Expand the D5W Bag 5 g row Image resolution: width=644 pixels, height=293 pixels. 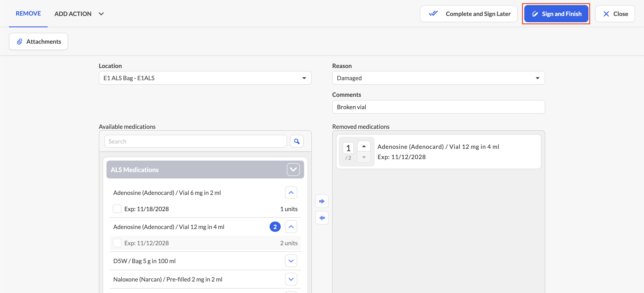click(291, 261)
